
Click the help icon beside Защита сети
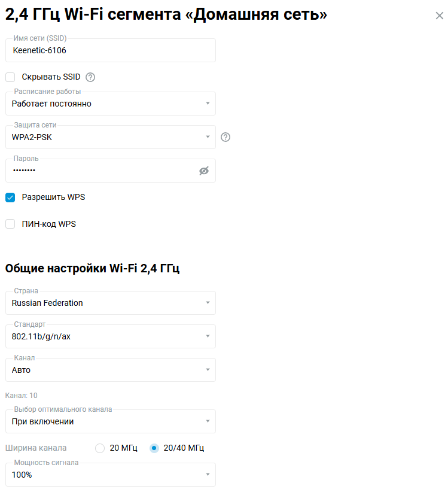pyautogui.click(x=225, y=137)
